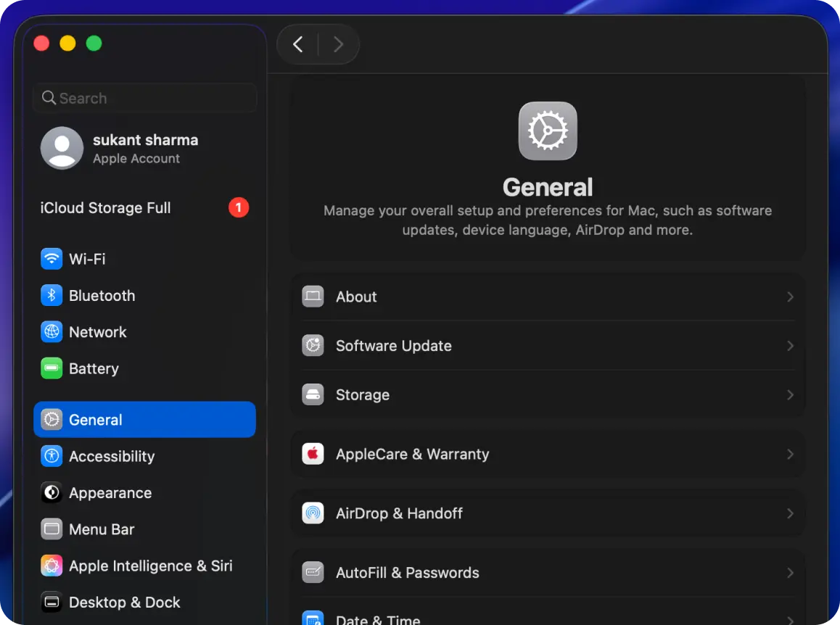
Task: Click the Apple Intelligence & Siri icon
Action: pos(52,566)
